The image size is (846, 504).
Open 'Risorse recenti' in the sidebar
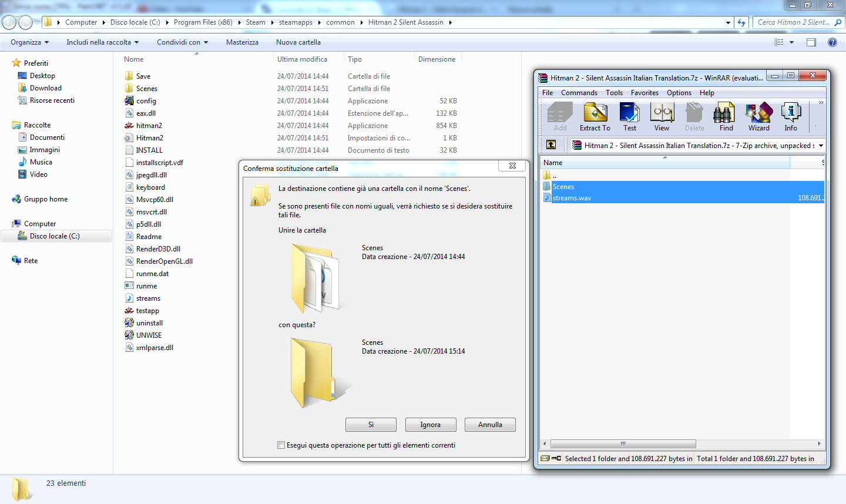coord(52,100)
